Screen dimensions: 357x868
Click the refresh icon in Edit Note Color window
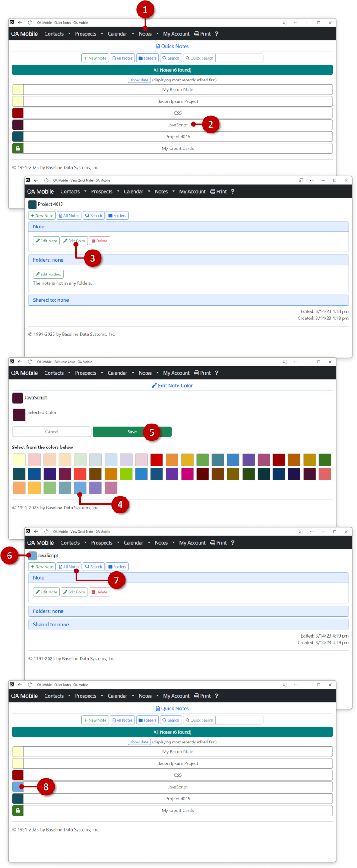tap(30, 362)
